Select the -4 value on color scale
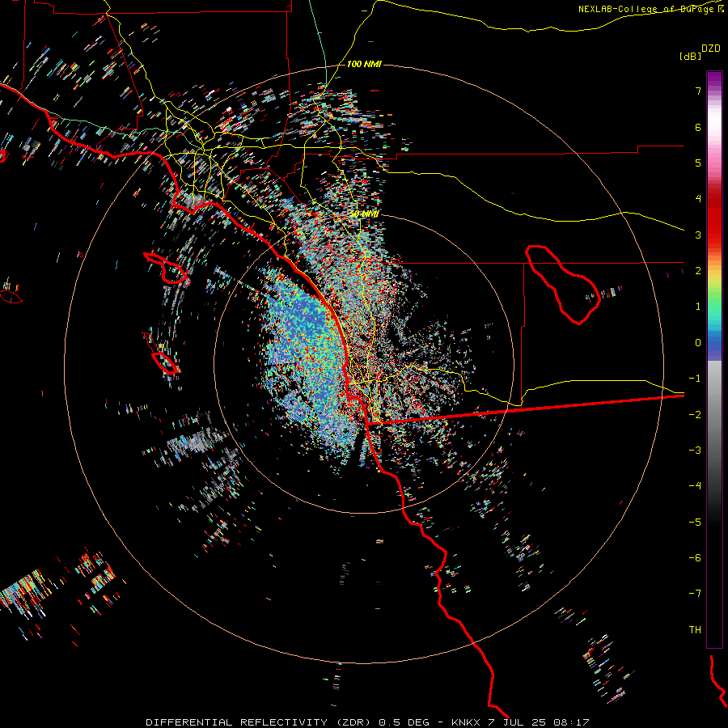The height and width of the screenshot is (728, 728). 695,485
